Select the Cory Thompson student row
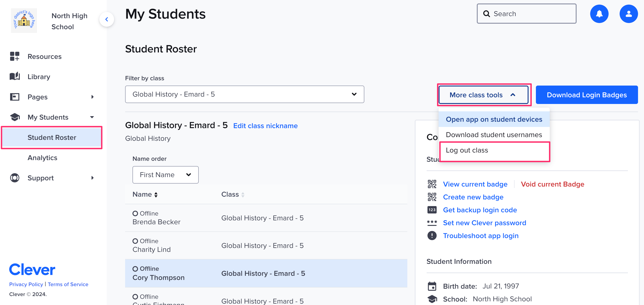Image resolution: width=644 pixels, height=305 pixels. [266, 273]
